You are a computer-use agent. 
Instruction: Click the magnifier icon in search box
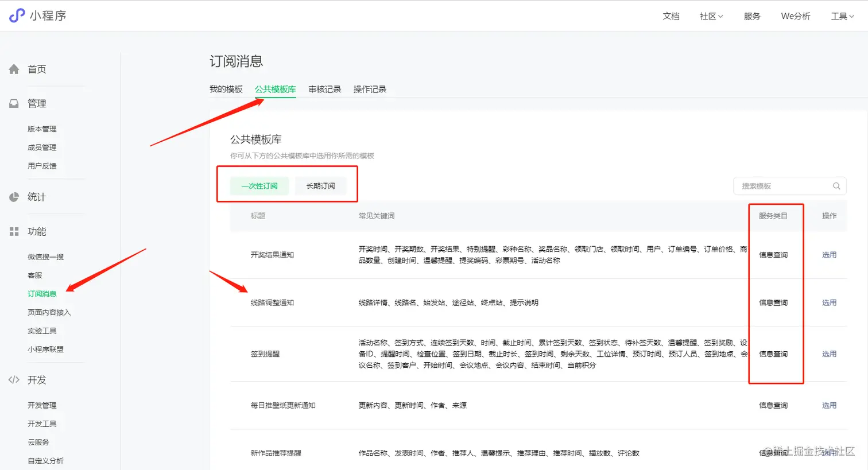(836, 186)
